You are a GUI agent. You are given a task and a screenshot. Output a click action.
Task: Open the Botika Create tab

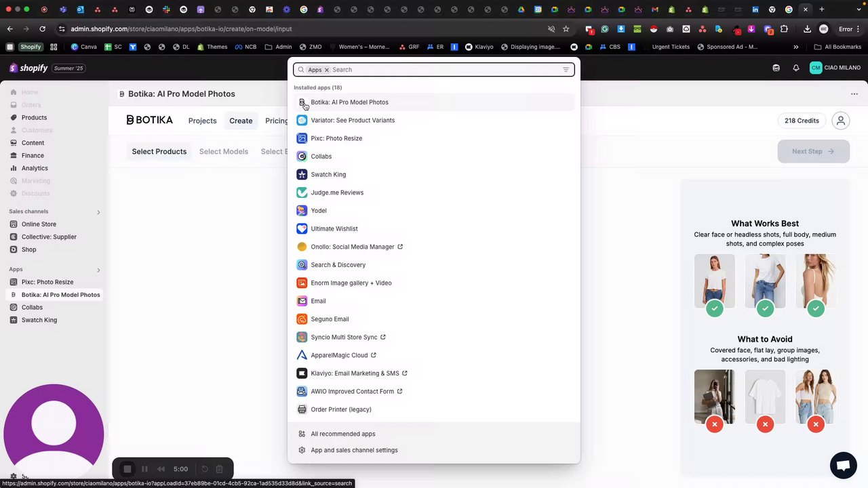click(x=241, y=121)
